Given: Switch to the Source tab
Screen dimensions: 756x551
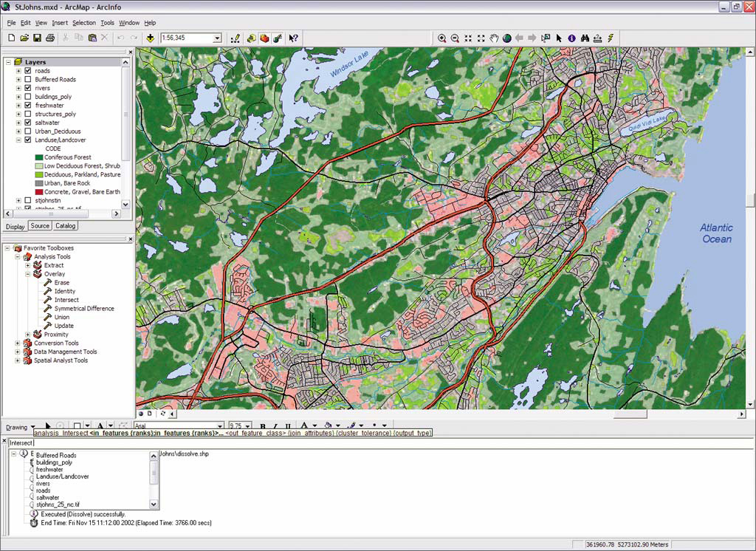Looking at the screenshot, I should coord(40,226).
